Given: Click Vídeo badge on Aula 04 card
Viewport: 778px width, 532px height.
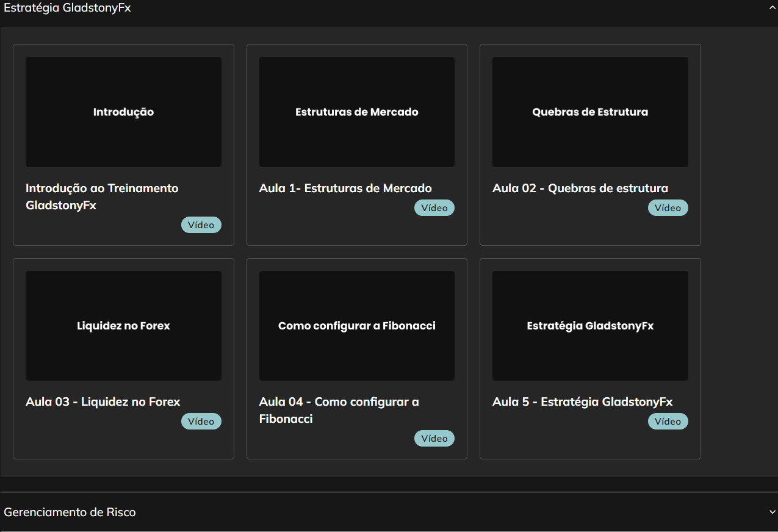Looking at the screenshot, I should coord(434,439).
